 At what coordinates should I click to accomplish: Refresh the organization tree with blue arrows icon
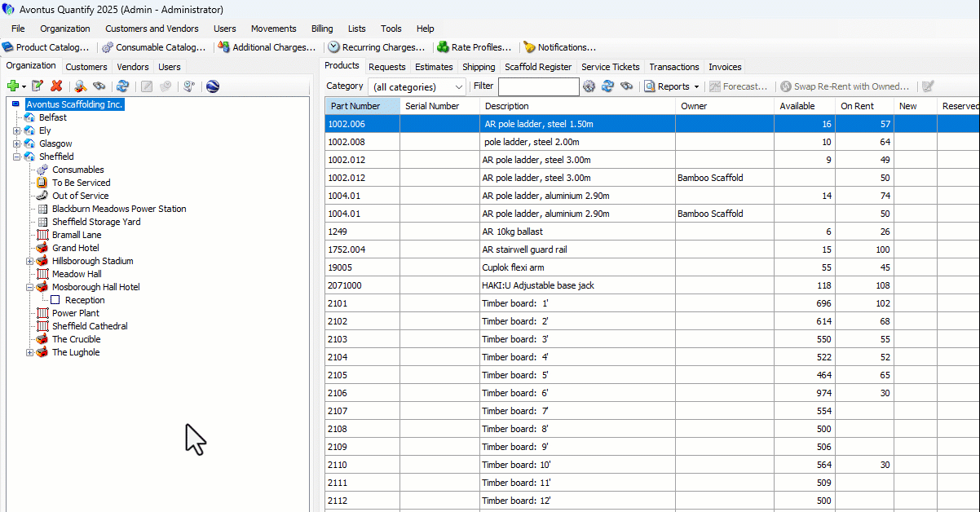pos(122,86)
